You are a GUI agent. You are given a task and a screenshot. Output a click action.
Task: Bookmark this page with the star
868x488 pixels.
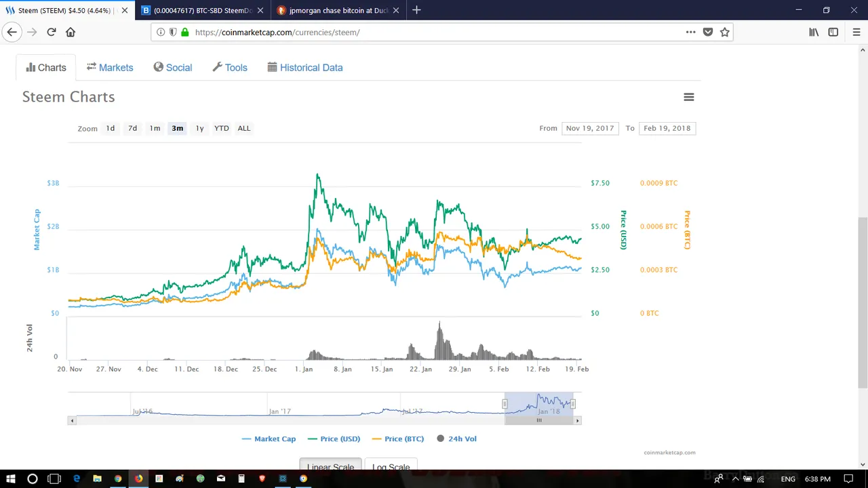725,32
